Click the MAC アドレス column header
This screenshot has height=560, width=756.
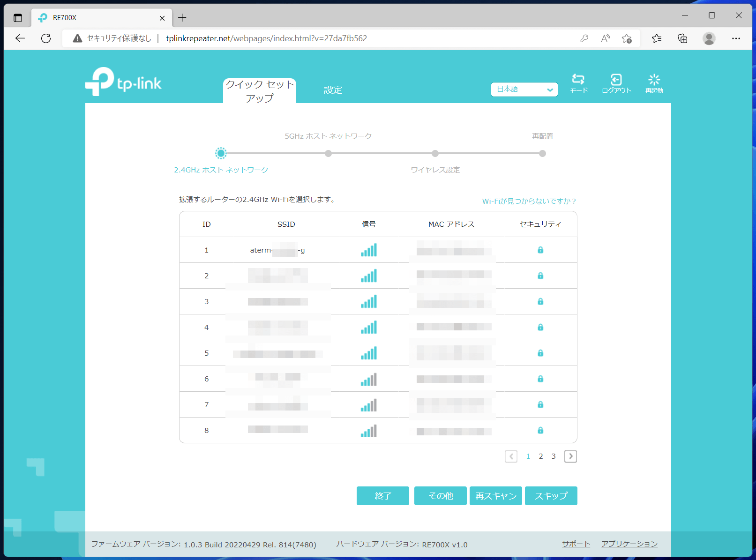point(451,224)
